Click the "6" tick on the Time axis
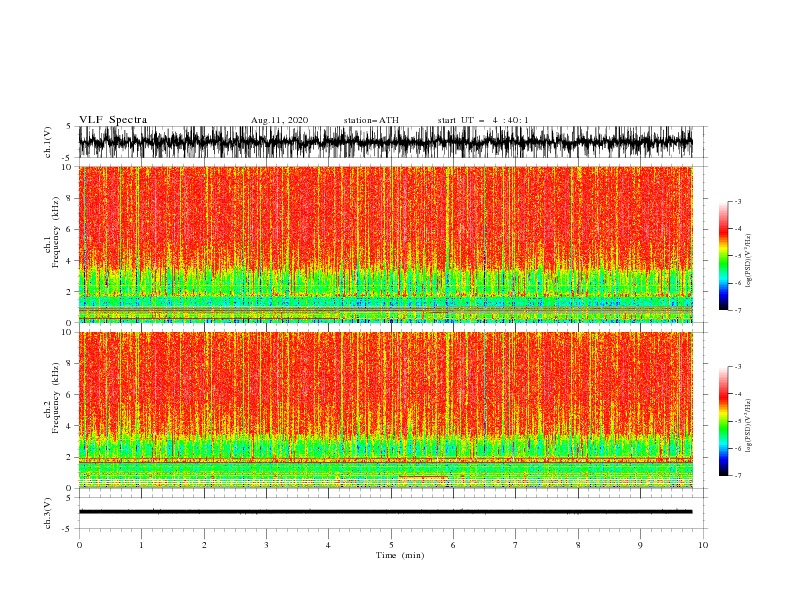 (x=454, y=545)
